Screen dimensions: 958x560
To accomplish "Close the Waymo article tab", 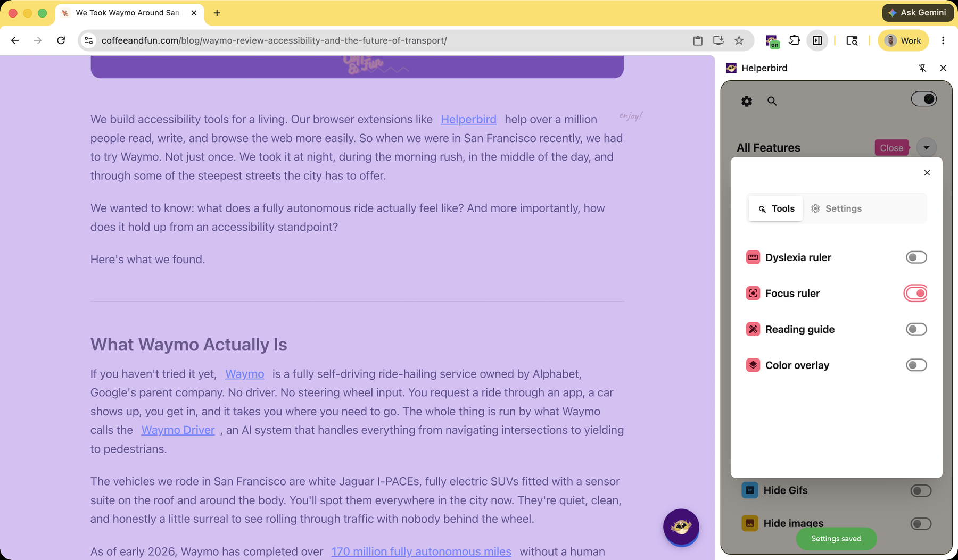I will click(194, 13).
